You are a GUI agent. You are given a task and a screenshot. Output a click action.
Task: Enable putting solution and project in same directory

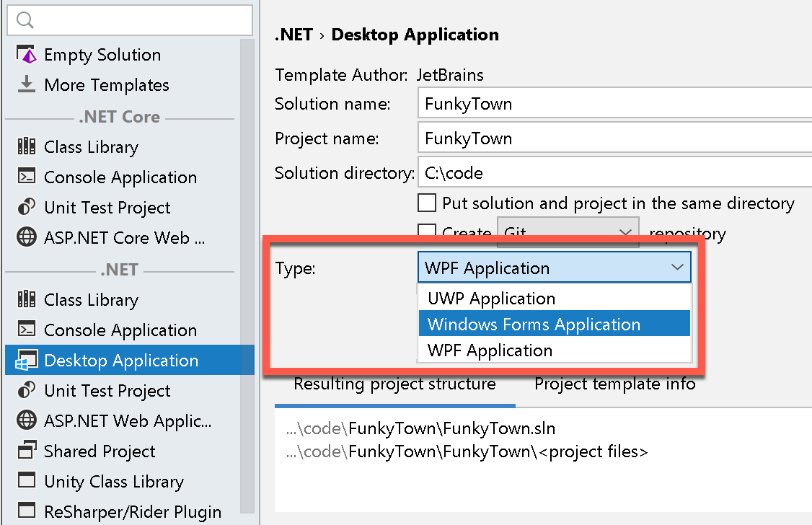[x=427, y=203]
